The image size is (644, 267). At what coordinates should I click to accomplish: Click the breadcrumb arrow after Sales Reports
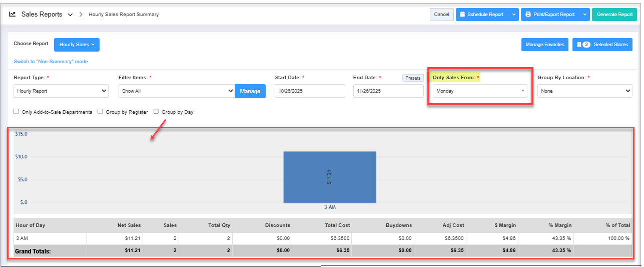[81, 15]
